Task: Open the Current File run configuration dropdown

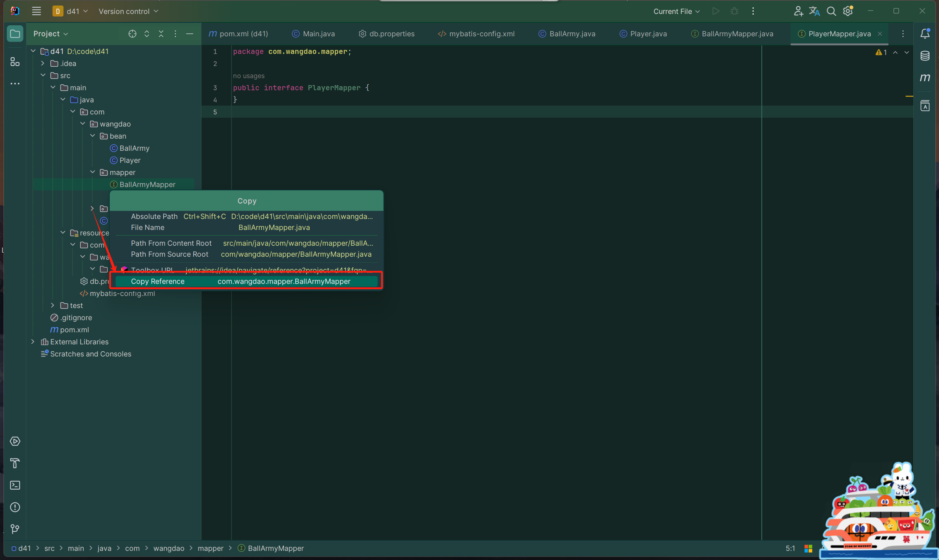Action: 676,11
